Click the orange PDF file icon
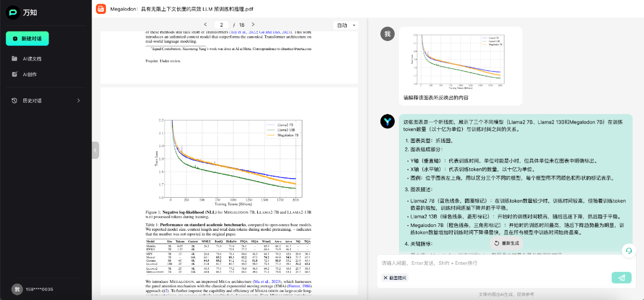644x300 pixels. pyautogui.click(x=101, y=9)
